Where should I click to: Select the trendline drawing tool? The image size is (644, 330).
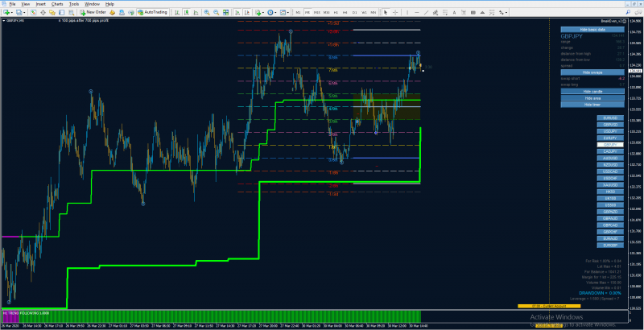coord(427,12)
